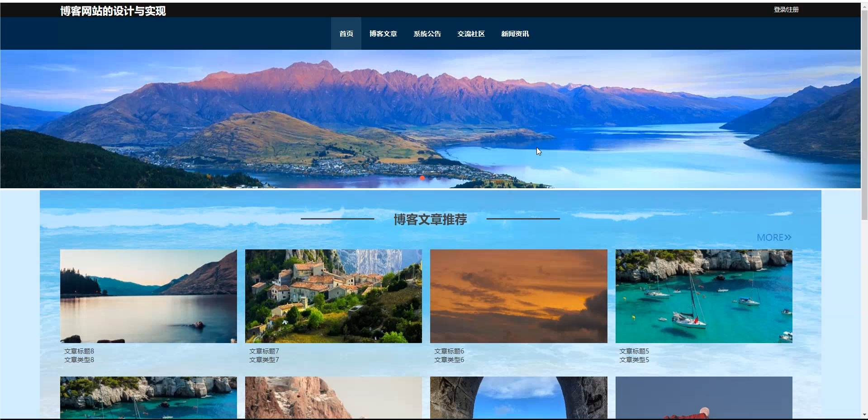Click the mountain lake banner image
The height and width of the screenshot is (420, 868).
tap(430, 119)
